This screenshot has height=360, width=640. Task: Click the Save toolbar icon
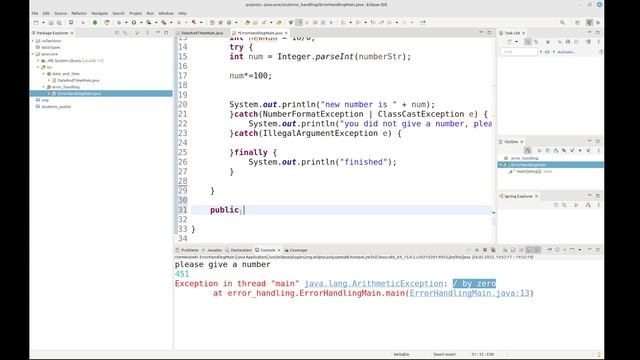(51, 23)
